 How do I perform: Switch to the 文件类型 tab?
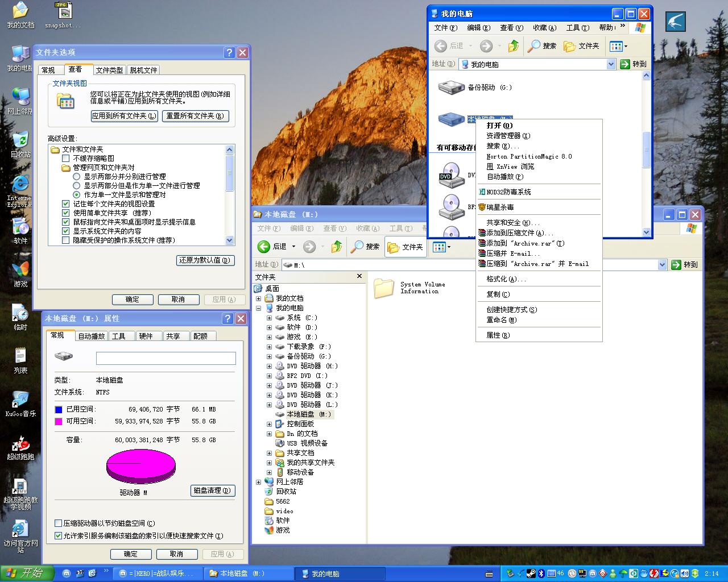click(x=109, y=70)
